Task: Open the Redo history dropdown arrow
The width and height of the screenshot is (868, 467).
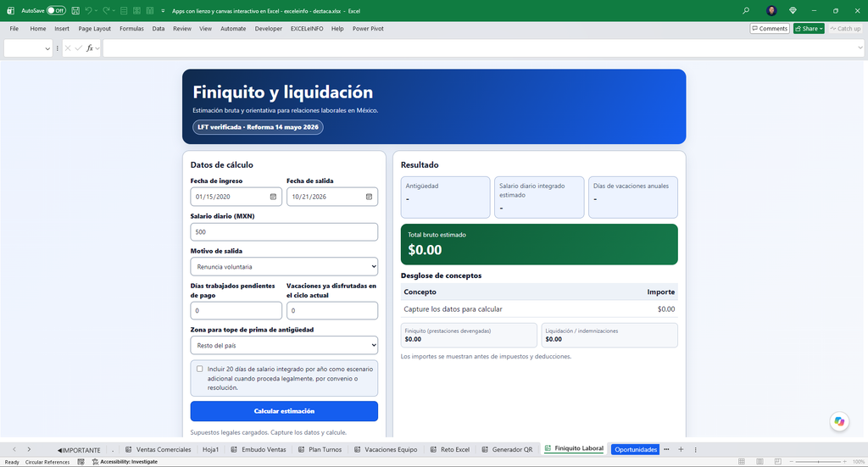Action: (114, 10)
